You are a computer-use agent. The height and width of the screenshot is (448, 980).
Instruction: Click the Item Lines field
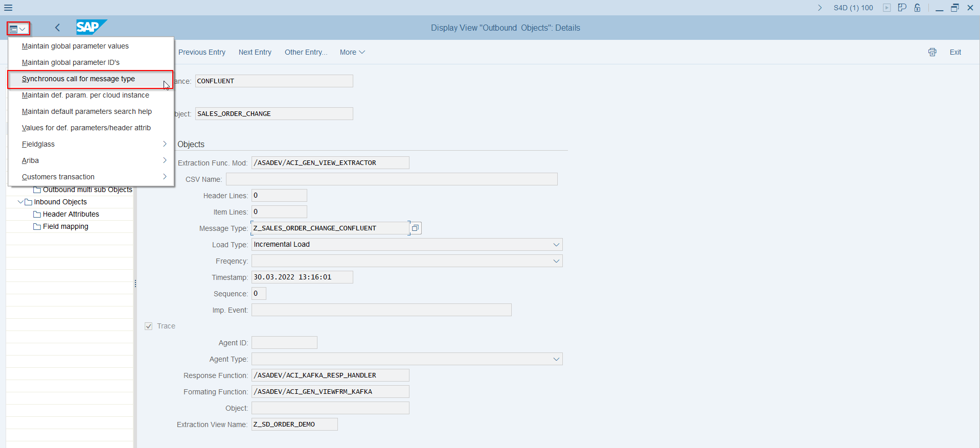pos(279,212)
